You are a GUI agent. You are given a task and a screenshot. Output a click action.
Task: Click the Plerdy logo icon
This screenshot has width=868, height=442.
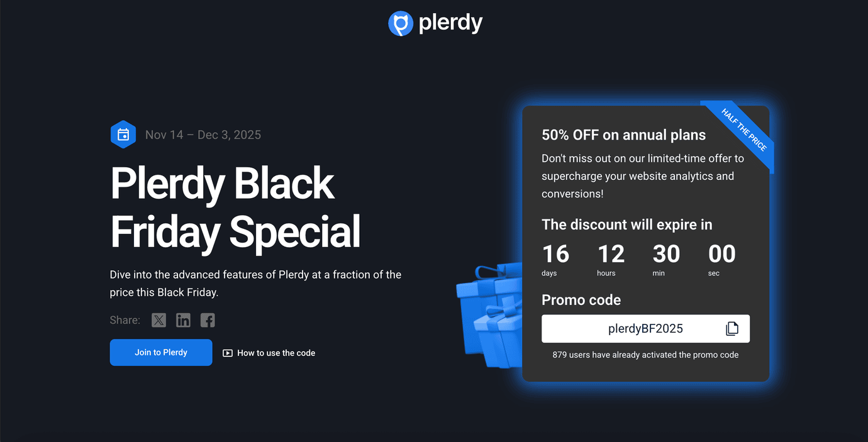401,23
